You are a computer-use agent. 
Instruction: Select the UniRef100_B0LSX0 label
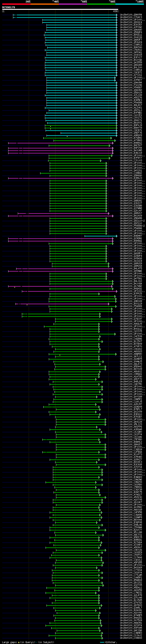pos(131,67)
